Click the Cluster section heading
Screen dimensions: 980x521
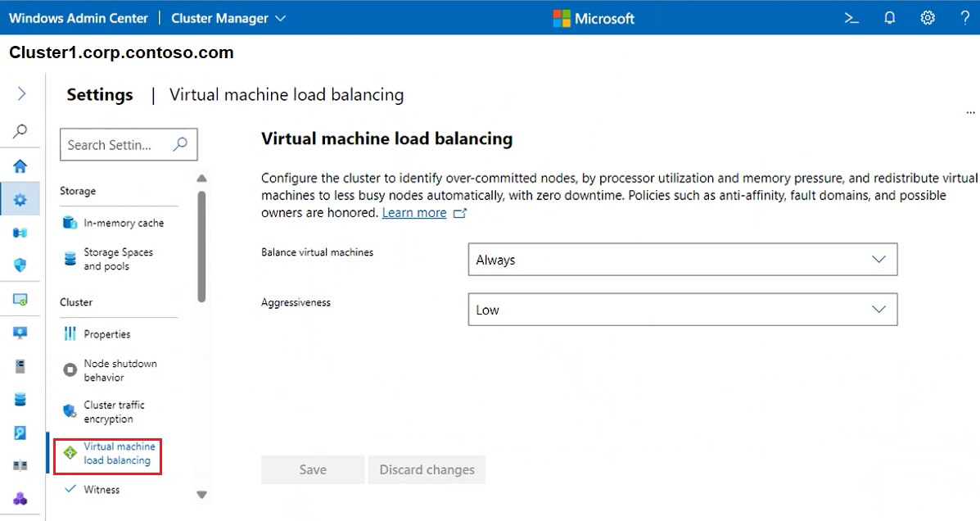point(76,302)
